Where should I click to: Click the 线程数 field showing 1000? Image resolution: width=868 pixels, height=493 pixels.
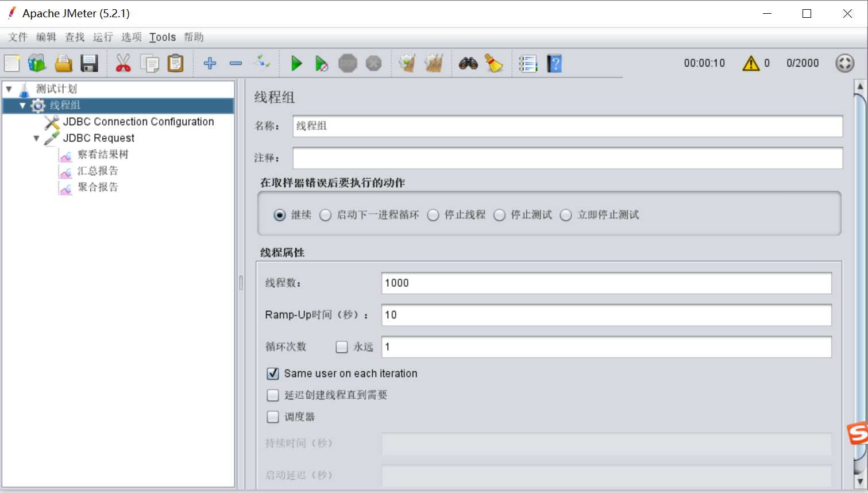click(607, 283)
